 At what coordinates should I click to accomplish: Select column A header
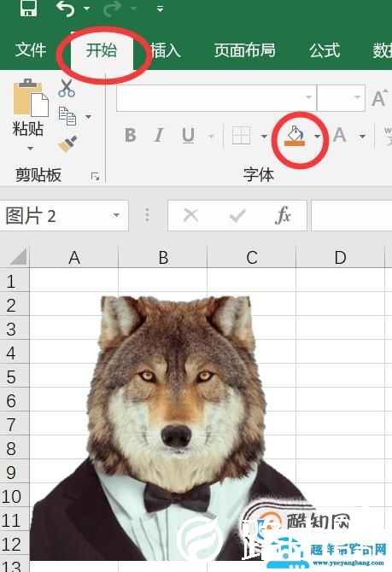pyautogui.click(x=74, y=257)
